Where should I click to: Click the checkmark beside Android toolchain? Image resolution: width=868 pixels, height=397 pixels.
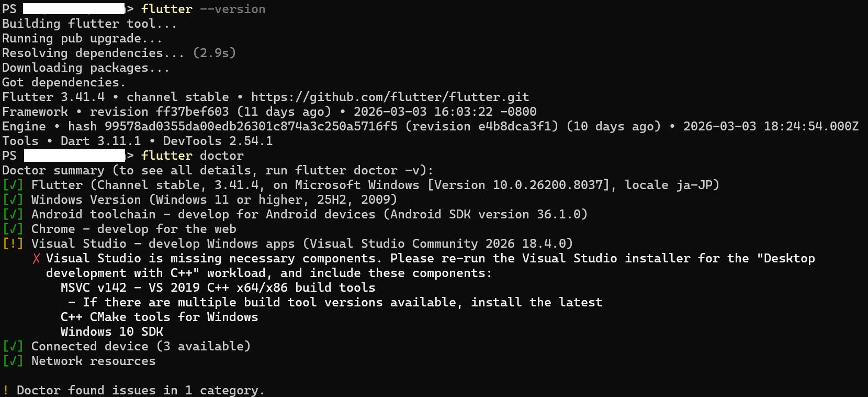coord(13,214)
